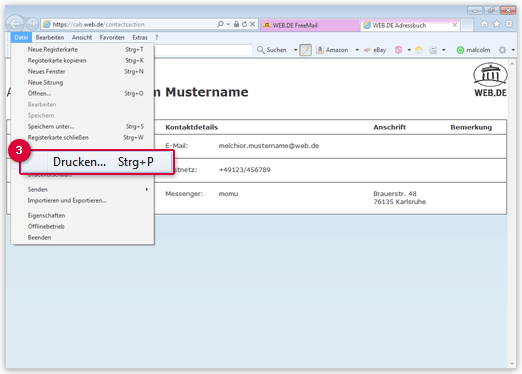Select Drucken... in the Datei menu

point(97,162)
